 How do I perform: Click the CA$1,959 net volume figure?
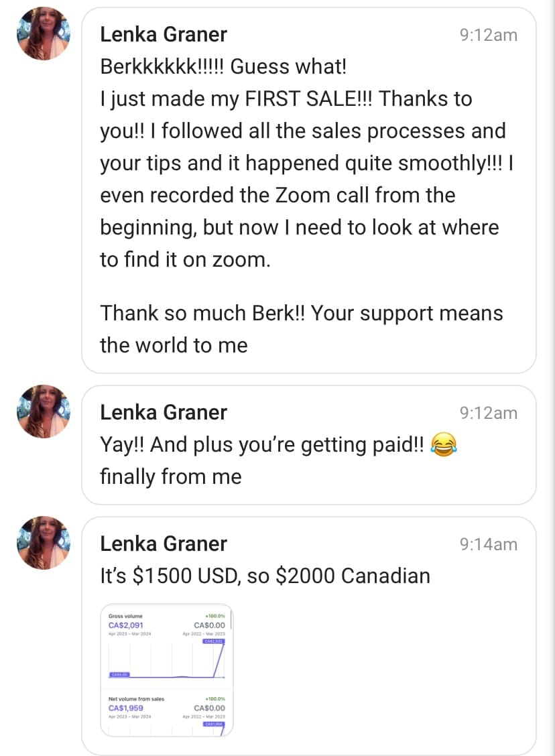point(125,708)
